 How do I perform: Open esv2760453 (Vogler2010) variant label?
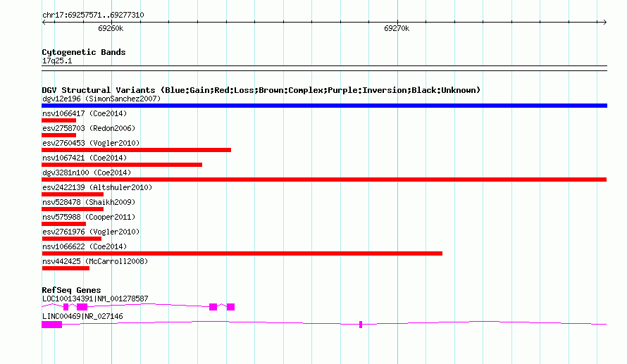91,143
